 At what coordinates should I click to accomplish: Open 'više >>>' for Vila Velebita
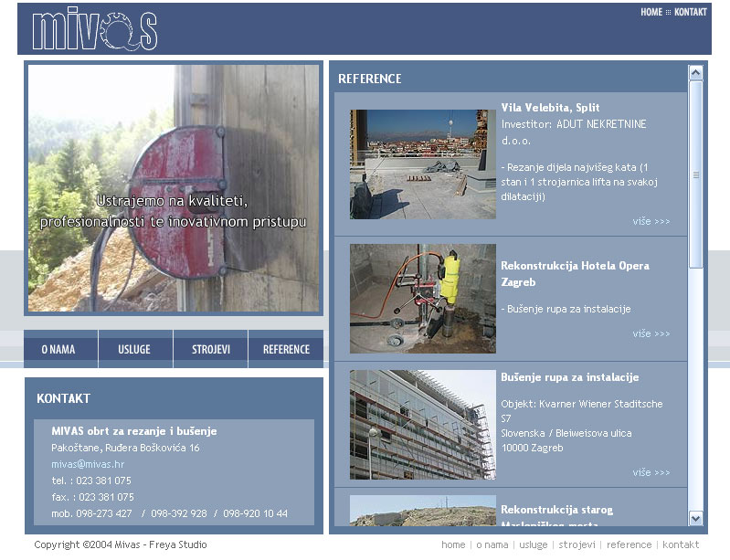[x=651, y=221]
